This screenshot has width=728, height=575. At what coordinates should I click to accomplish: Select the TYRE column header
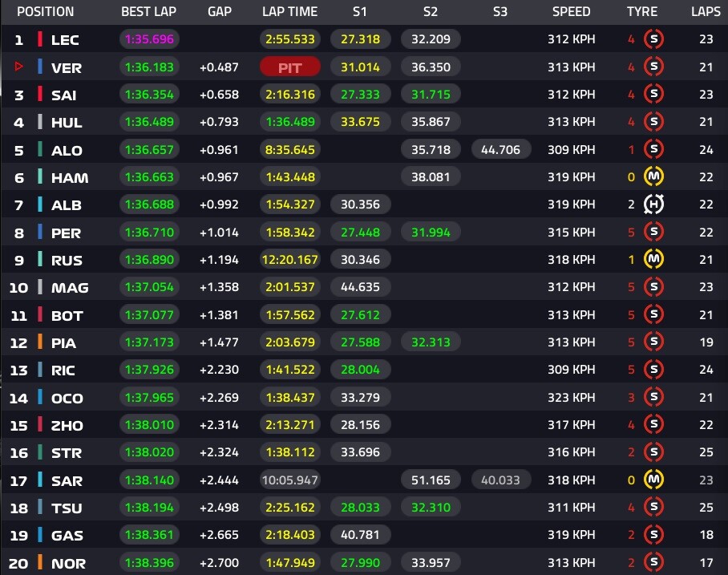pos(641,11)
